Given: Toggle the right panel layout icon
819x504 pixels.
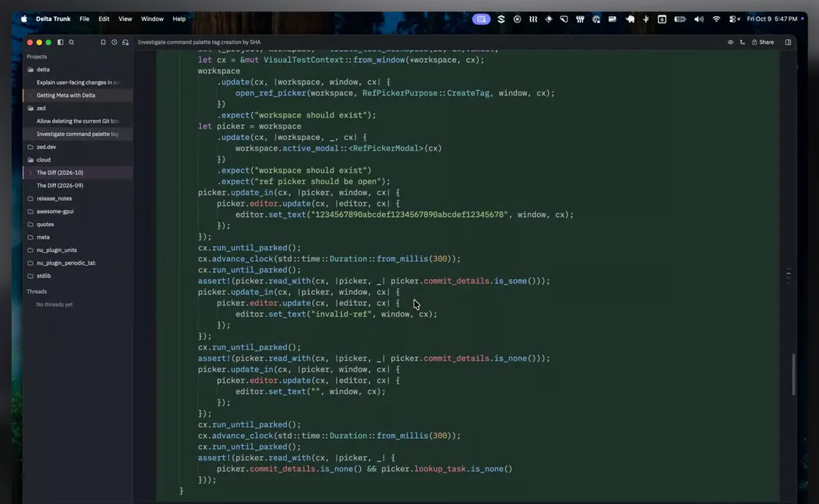Looking at the screenshot, I should click(x=788, y=42).
